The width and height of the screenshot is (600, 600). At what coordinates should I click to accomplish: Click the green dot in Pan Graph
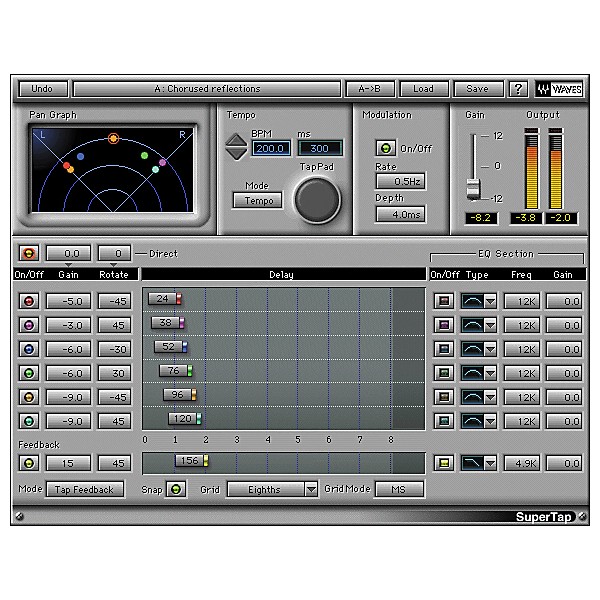(144, 155)
